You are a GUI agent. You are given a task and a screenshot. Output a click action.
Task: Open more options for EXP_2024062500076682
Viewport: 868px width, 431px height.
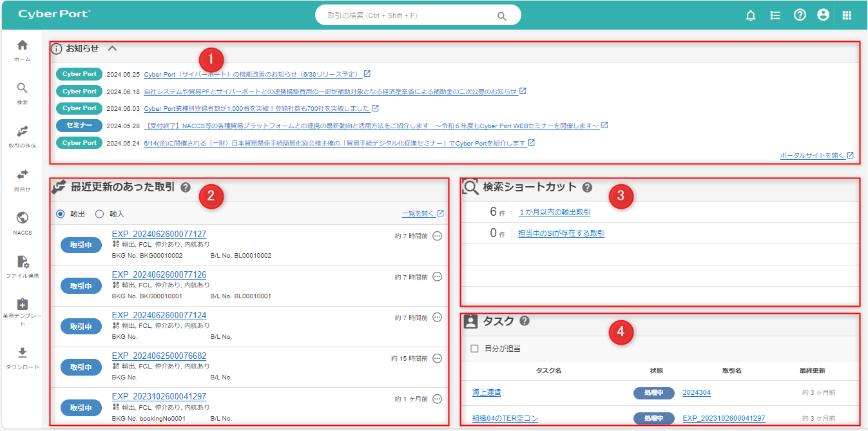tap(437, 358)
